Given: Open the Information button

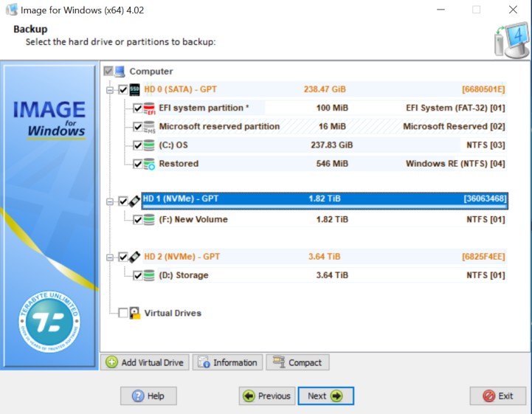Looking at the screenshot, I should pos(228,362).
